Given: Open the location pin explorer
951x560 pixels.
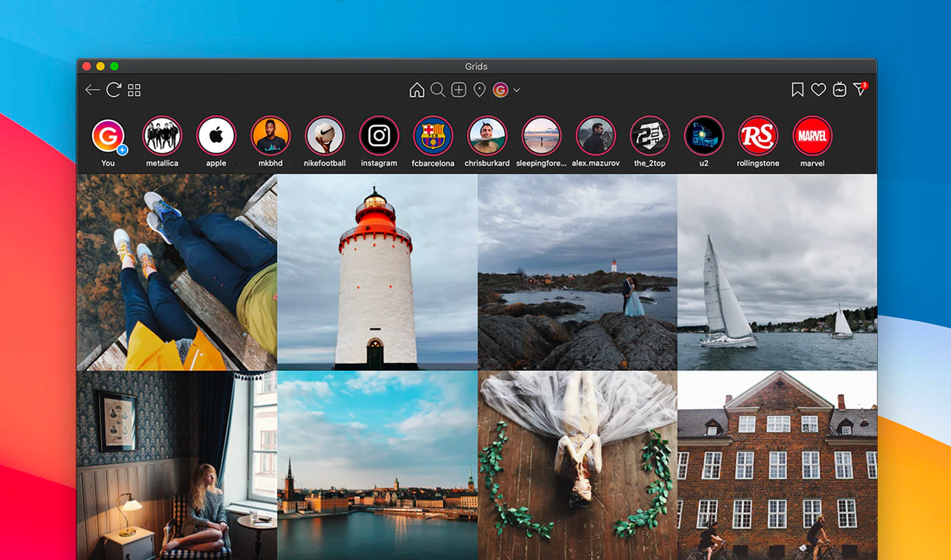Looking at the screenshot, I should [480, 90].
